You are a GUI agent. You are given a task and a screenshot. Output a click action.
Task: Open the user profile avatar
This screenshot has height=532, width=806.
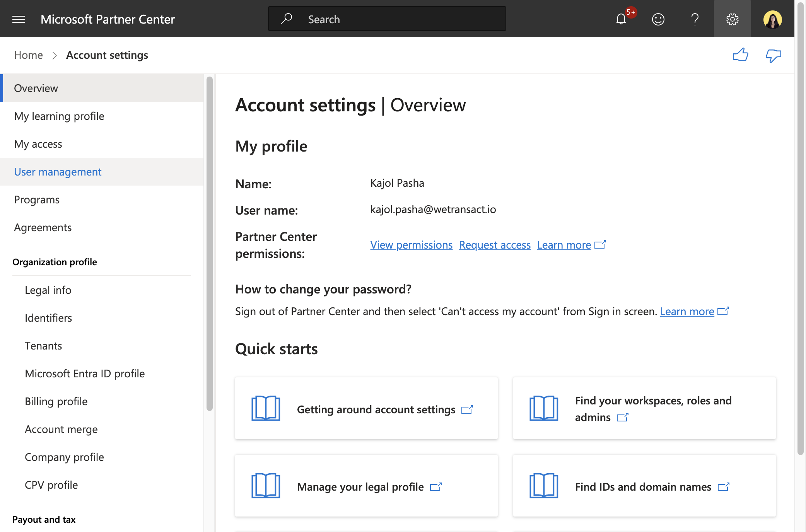tap(772, 19)
